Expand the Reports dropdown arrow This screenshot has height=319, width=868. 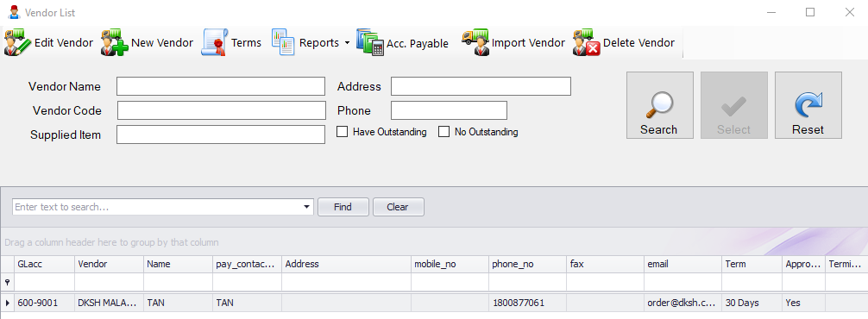(347, 42)
